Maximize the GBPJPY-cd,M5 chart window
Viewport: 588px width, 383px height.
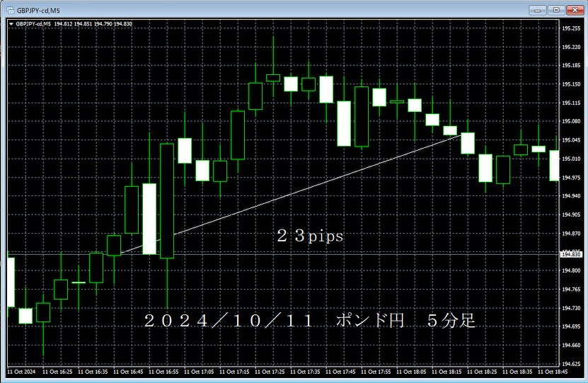[556, 10]
